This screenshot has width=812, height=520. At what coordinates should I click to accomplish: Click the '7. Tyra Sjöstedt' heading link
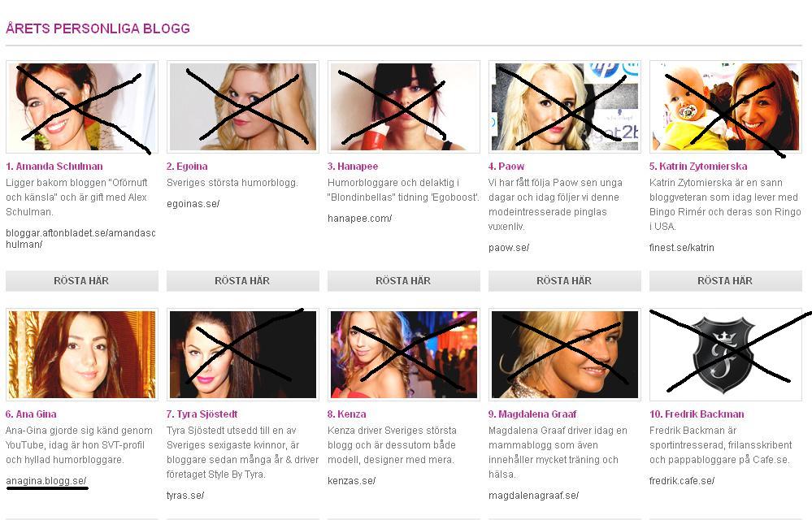[202, 414]
